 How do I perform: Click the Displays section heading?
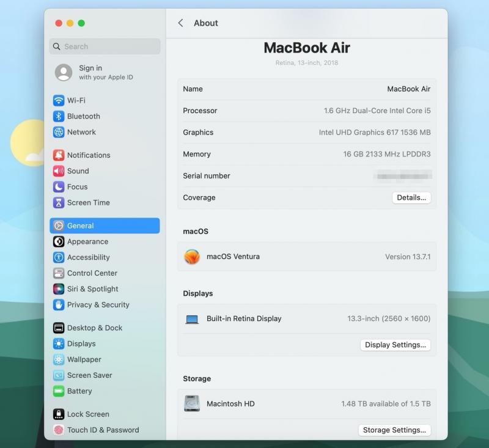tap(197, 294)
